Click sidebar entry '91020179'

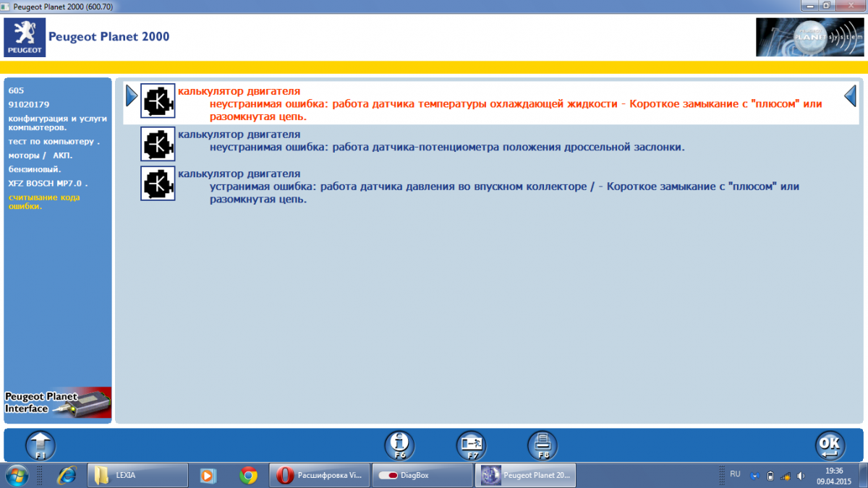point(28,104)
